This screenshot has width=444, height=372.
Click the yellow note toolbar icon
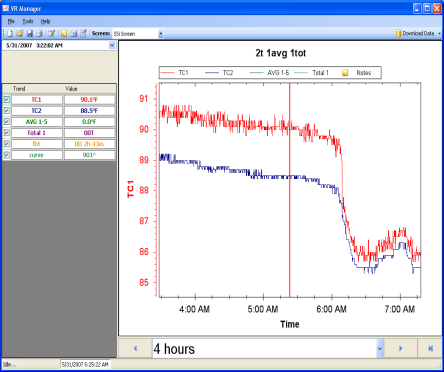pyautogui.click(x=64, y=33)
